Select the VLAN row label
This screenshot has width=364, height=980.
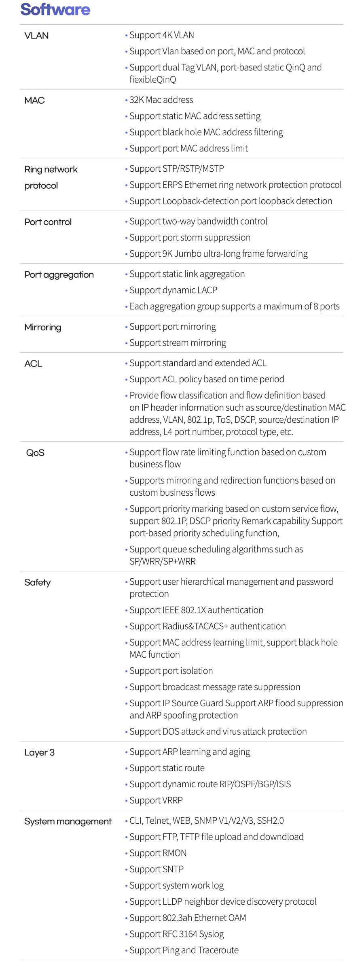coord(36,36)
